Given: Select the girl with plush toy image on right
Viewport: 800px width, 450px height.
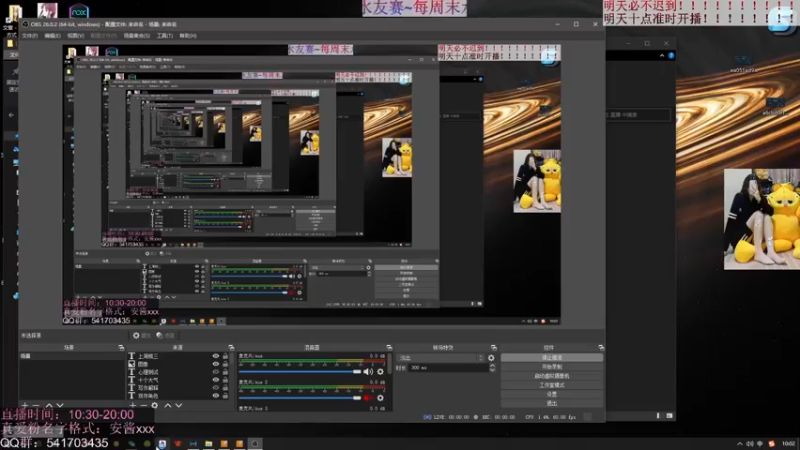Looking at the screenshot, I should (x=761, y=218).
